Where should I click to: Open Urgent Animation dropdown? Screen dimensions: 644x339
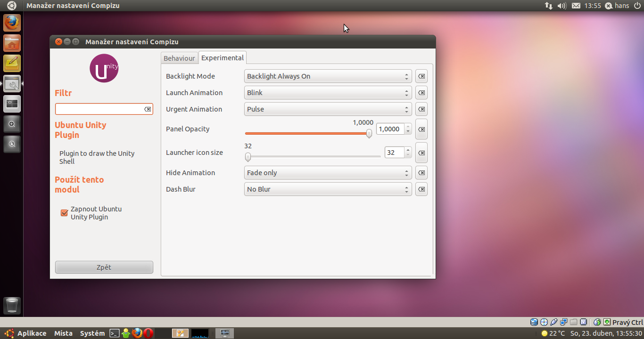click(x=328, y=109)
